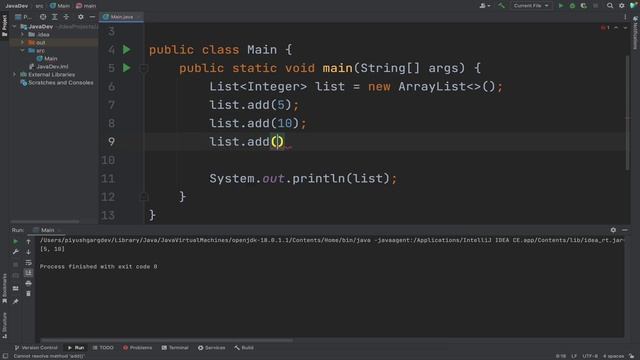The image size is (640, 360).
Task: Expand the .idea folder
Action: coord(23,35)
